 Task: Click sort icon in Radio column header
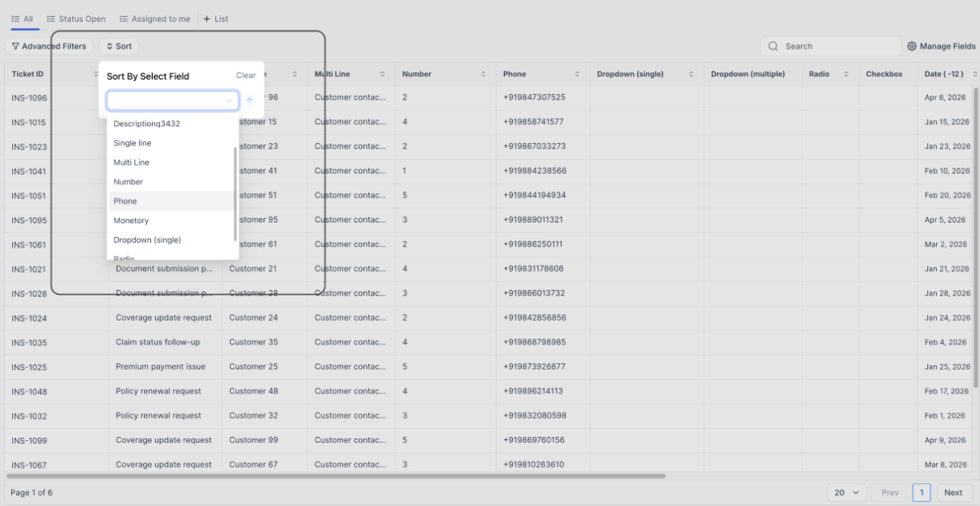[x=846, y=75]
